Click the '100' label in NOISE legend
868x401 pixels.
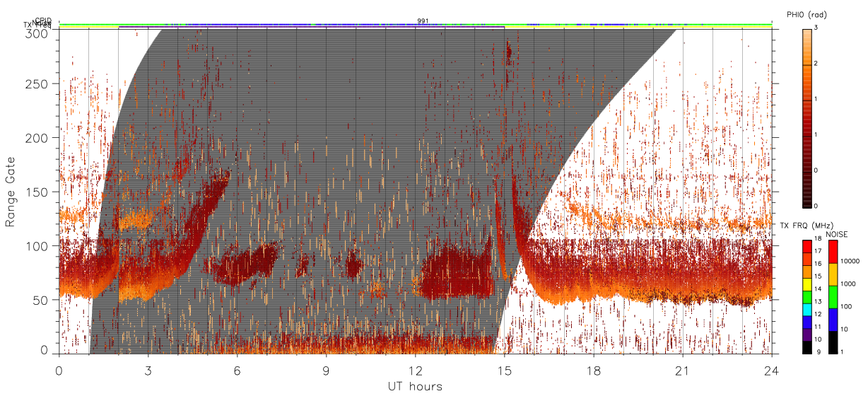[x=848, y=307]
